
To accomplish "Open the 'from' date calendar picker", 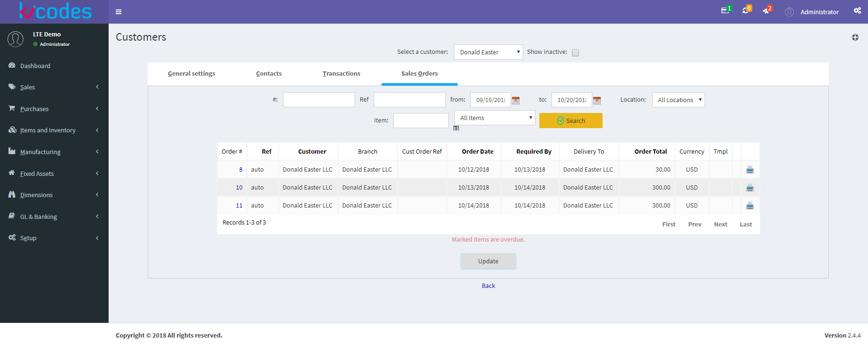I will pos(516,100).
